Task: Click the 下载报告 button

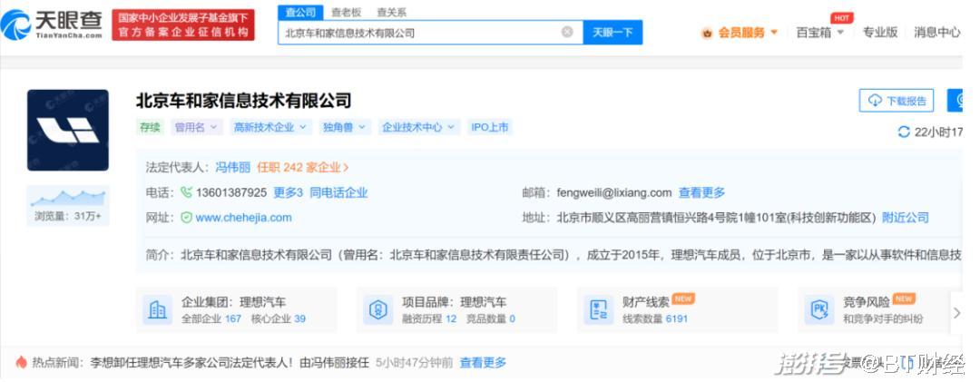Action: point(897,101)
